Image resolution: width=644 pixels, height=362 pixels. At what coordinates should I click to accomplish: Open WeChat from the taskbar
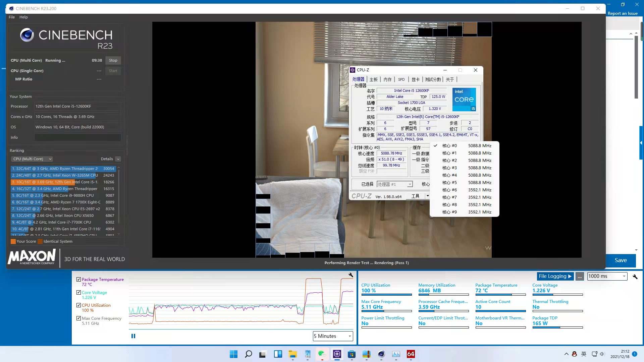coord(322,354)
